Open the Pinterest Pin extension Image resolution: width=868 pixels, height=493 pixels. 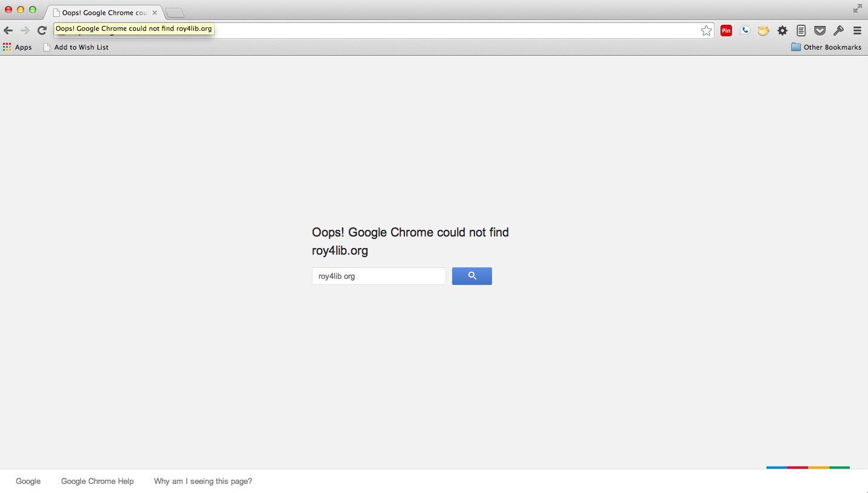coord(726,31)
